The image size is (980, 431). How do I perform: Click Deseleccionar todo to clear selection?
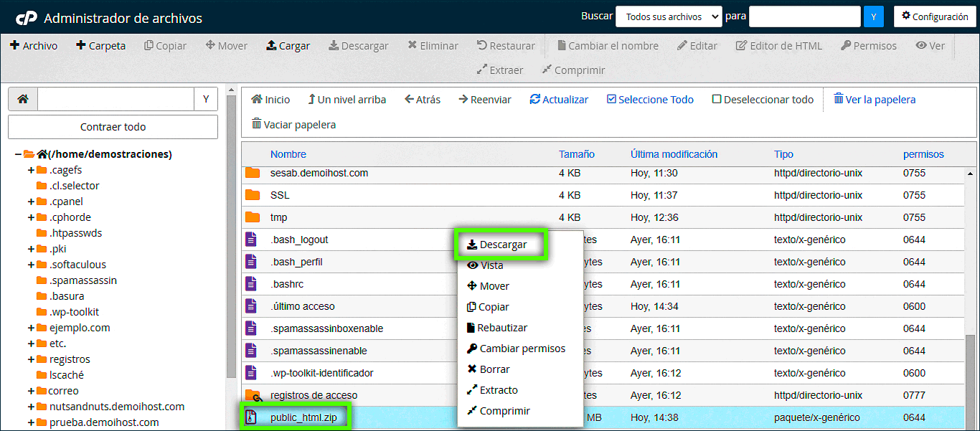pos(761,99)
